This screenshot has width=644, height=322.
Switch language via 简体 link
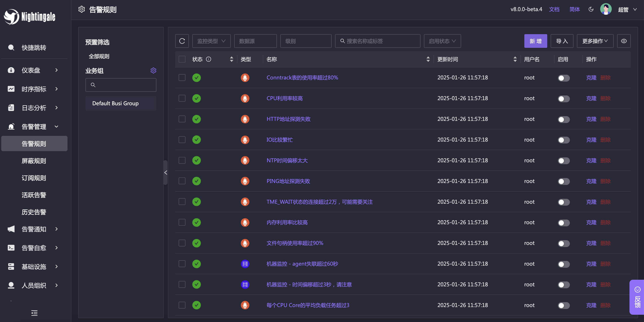click(x=575, y=9)
